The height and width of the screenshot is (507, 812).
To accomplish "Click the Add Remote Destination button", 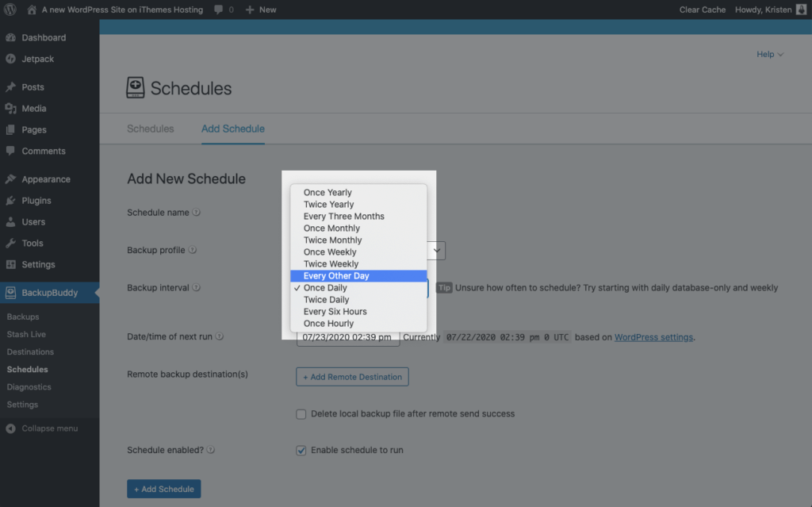I will [352, 377].
